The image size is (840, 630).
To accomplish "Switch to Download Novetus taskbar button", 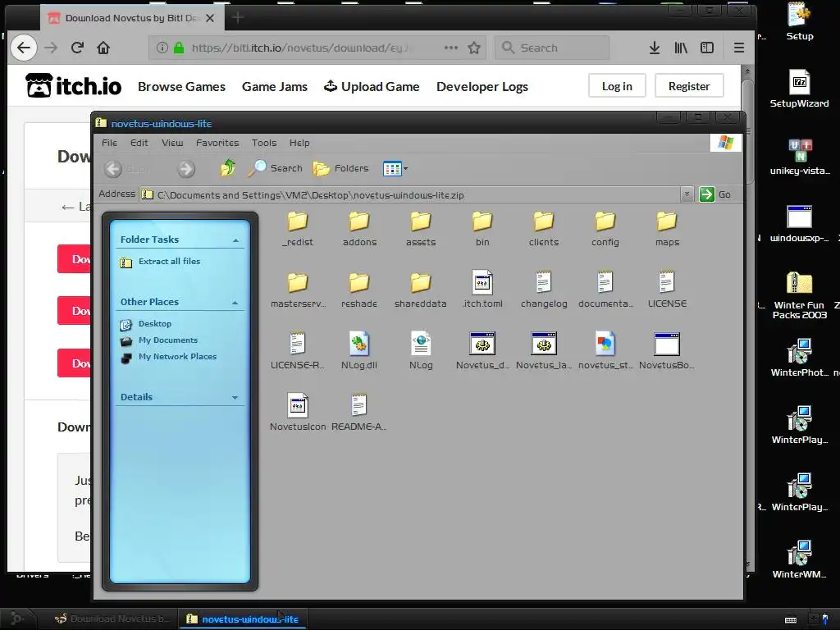I will pos(112,619).
